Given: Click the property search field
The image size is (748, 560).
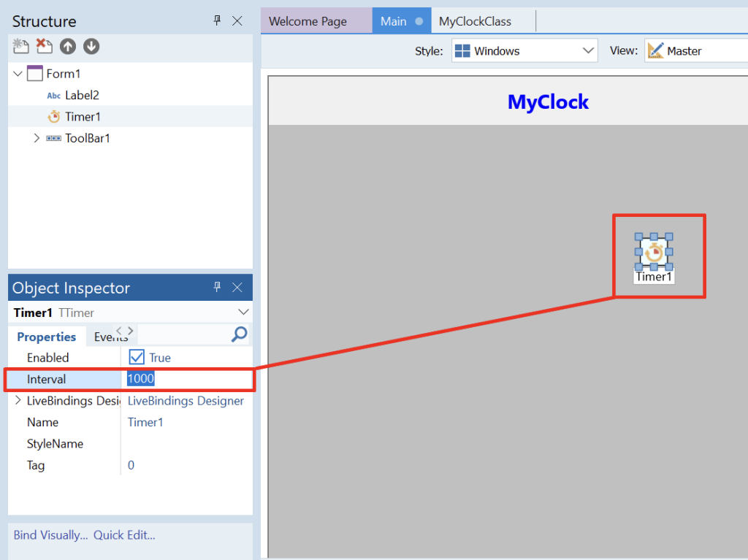Looking at the screenshot, I should 183,335.
